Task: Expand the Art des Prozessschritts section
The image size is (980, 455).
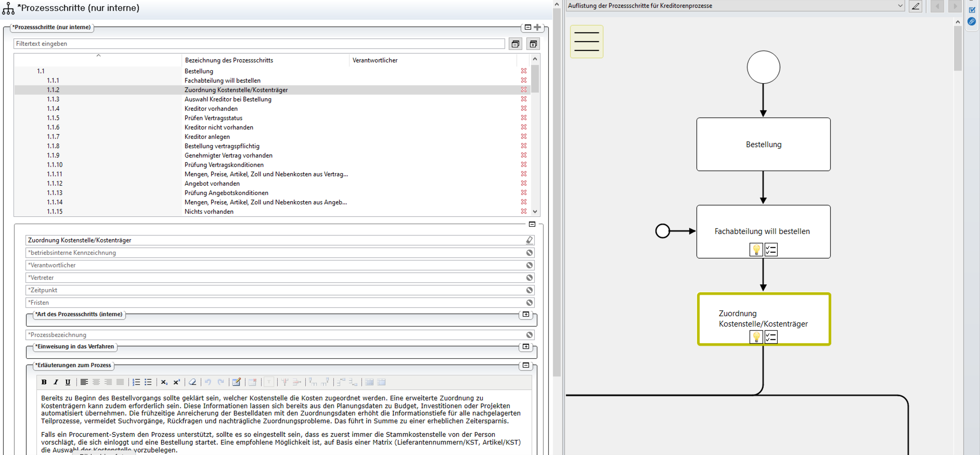Action: [x=526, y=314]
